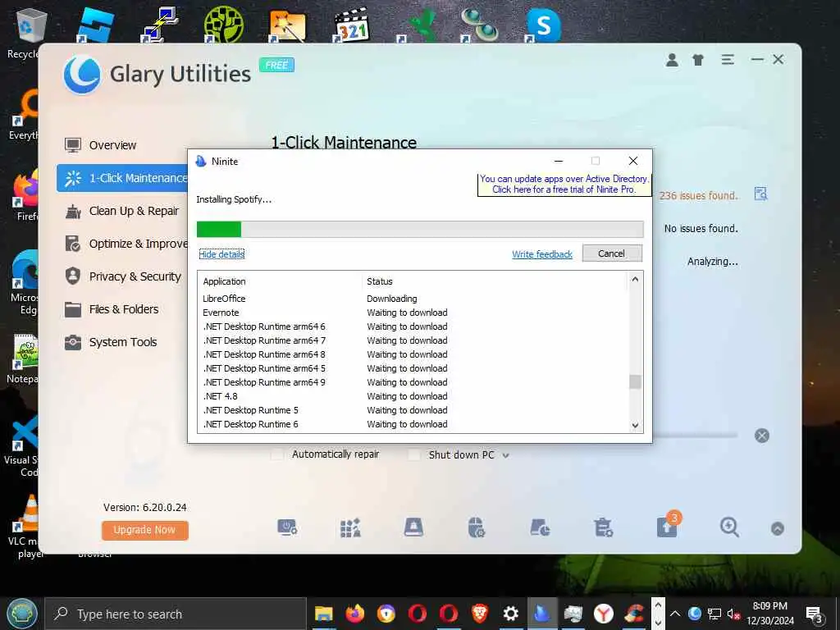840x630 pixels.
Task: Open Disk Cleaner drive icon in Glary toolbar
Action: tap(413, 527)
